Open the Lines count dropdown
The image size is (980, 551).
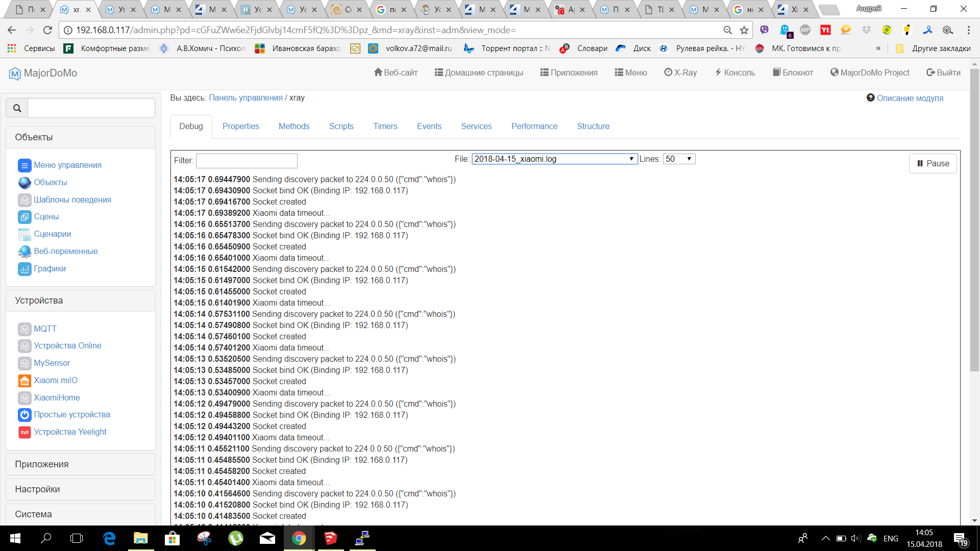(679, 159)
